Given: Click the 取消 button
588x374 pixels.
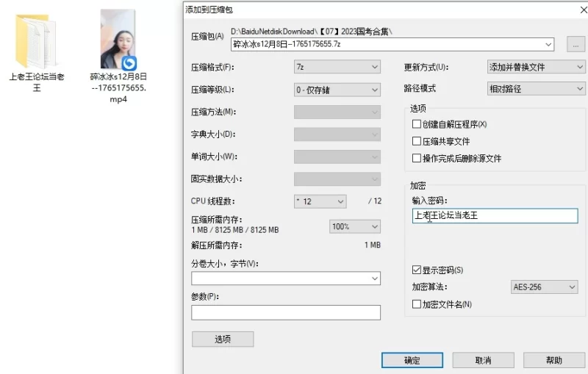Looking at the screenshot, I should [x=483, y=361].
